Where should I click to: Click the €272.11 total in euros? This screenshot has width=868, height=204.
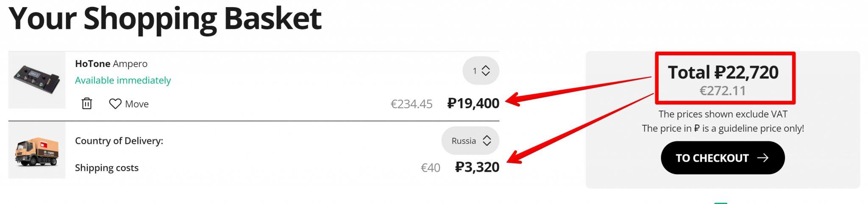click(723, 91)
